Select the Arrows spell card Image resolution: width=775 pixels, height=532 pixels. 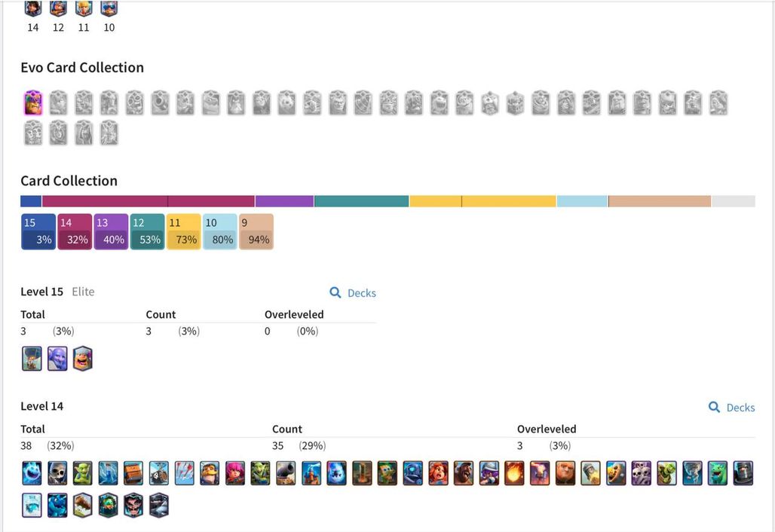click(185, 472)
